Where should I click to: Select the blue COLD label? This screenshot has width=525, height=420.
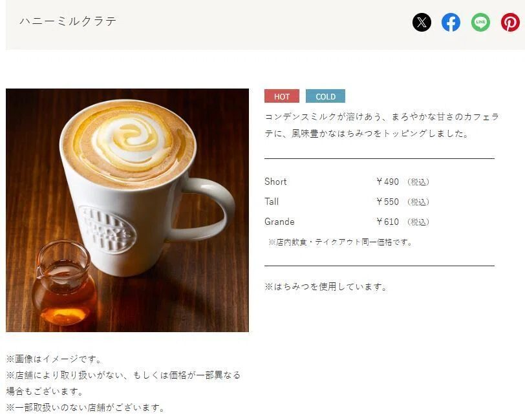point(325,96)
